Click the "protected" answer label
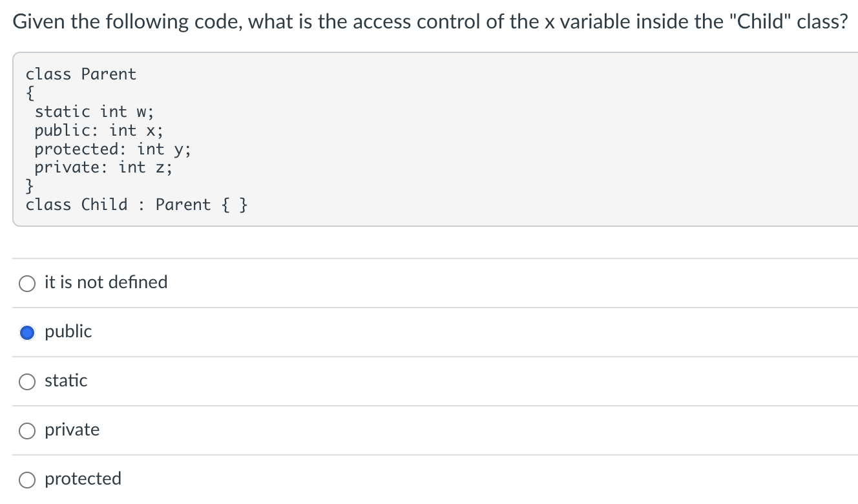The width and height of the screenshot is (858, 504). pyautogui.click(x=83, y=479)
